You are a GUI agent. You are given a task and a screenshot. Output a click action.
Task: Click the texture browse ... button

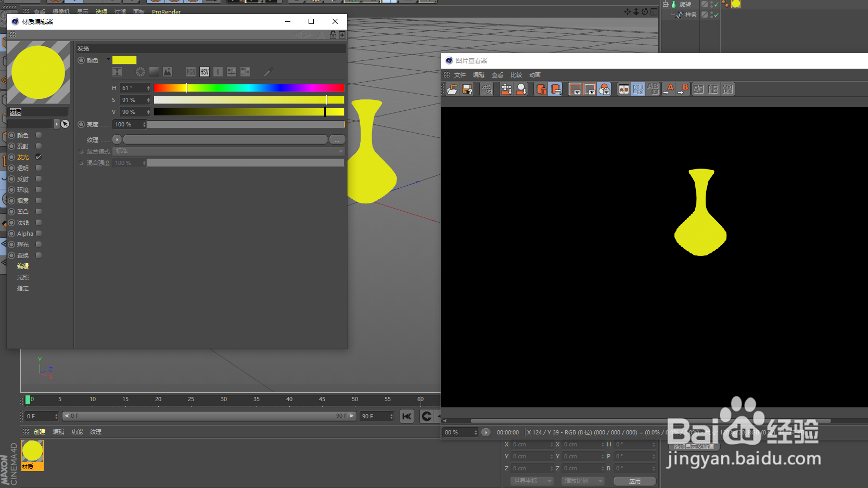[337, 139]
